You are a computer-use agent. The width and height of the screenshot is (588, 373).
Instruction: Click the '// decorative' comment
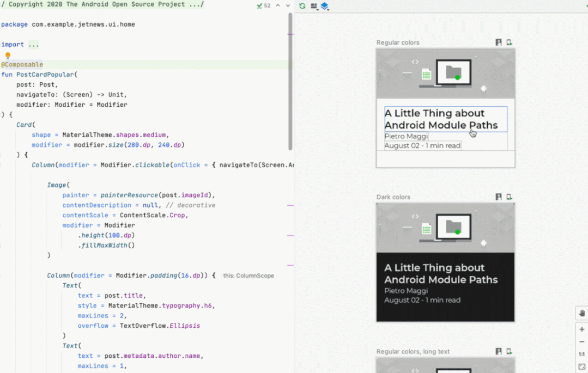click(191, 205)
